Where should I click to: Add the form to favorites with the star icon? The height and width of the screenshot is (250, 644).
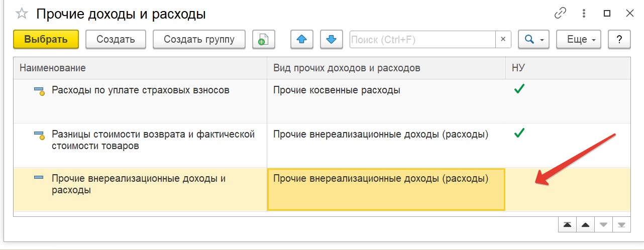coord(22,14)
